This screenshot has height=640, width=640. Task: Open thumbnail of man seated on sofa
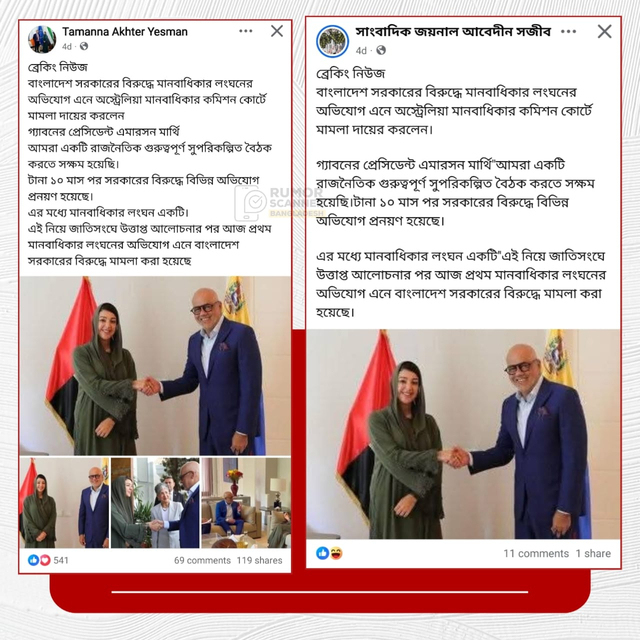(246, 502)
